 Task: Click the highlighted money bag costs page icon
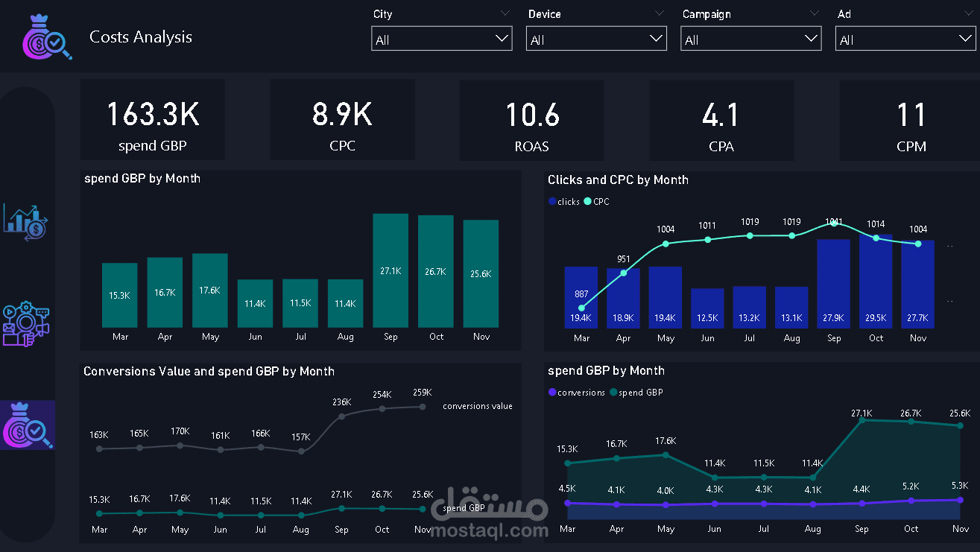pyautogui.click(x=28, y=425)
